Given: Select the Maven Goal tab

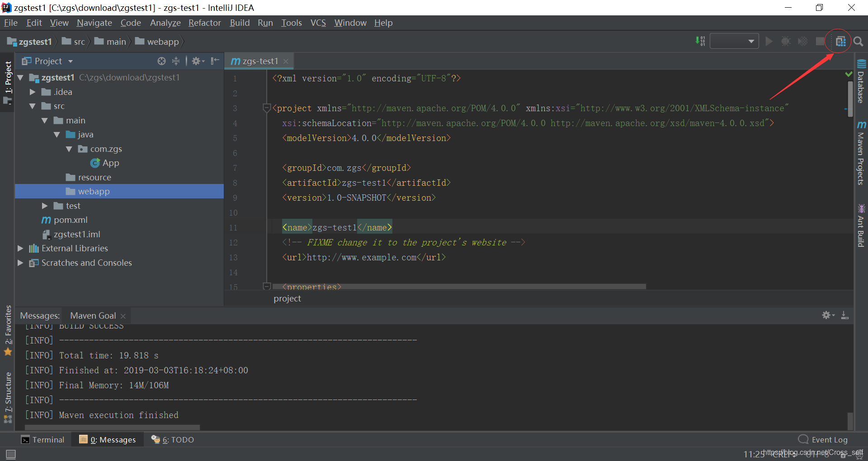Looking at the screenshot, I should click(x=93, y=315).
